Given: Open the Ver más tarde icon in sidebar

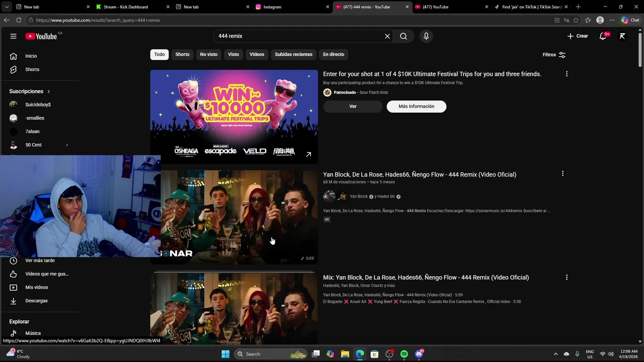Looking at the screenshot, I should pos(14,260).
